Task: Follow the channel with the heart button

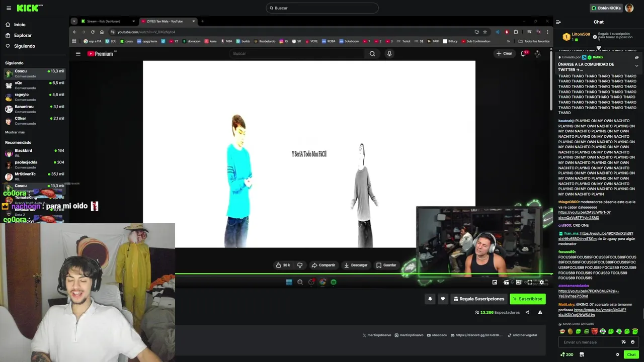Action: coord(443,299)
